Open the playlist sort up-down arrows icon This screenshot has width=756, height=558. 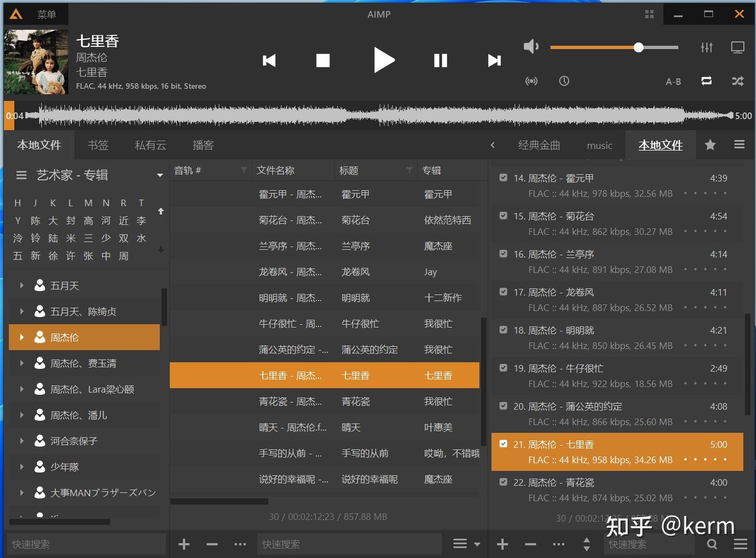tap(586, 544)
